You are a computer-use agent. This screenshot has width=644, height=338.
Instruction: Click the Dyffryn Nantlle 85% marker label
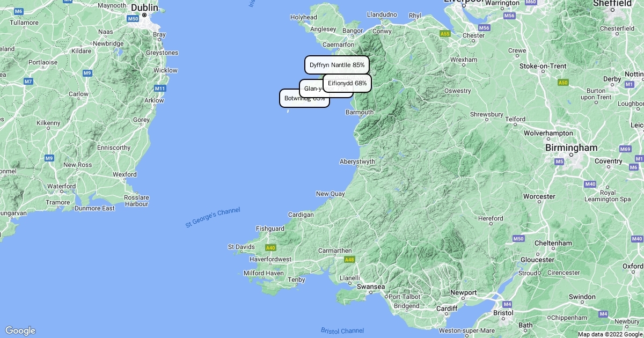pyautogui.click(x=337, y=65)
